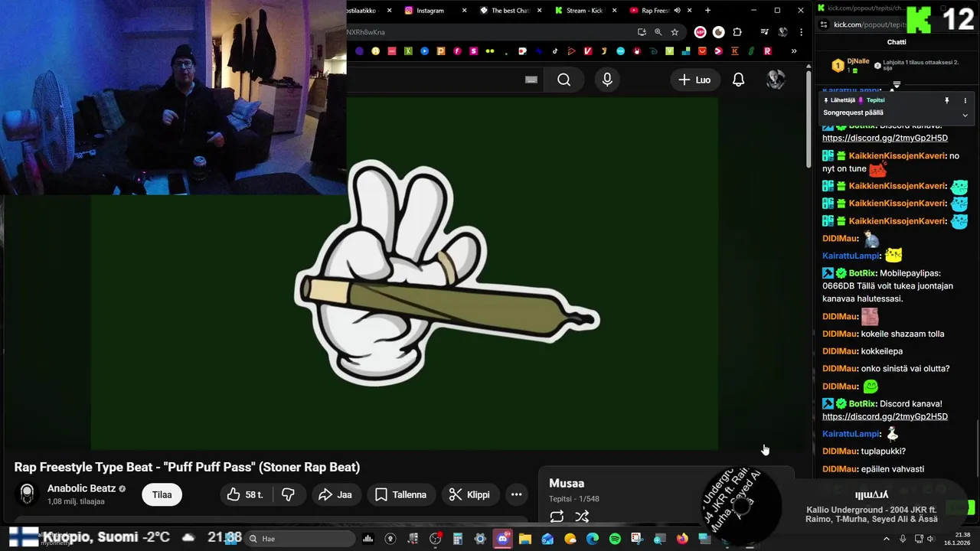Open the red R bookmark icon
Image resolution: width=980 pixels, height=551 pixels.
tap(767, 51)
